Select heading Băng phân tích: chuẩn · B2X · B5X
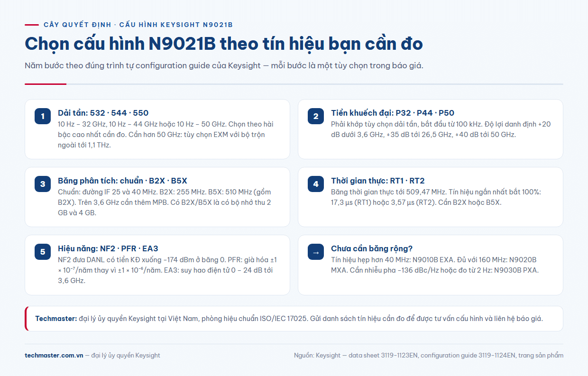588x376 pixels. 122,181
